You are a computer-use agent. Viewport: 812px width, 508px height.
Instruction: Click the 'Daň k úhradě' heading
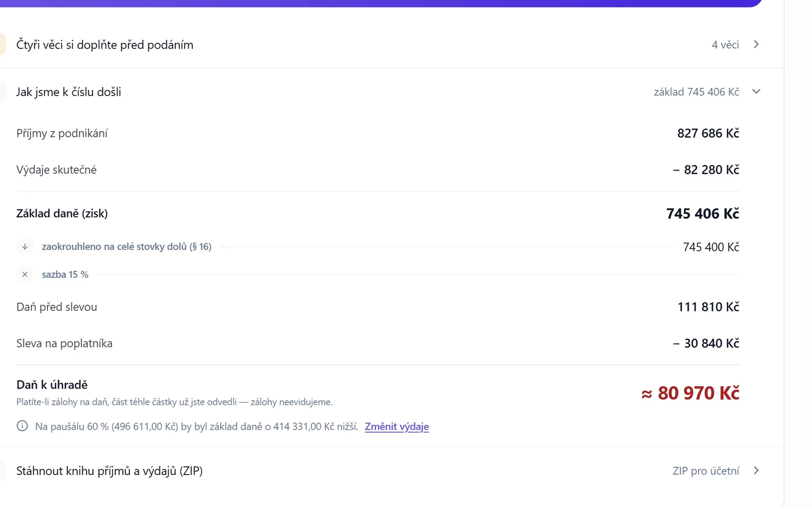[52, 385]
